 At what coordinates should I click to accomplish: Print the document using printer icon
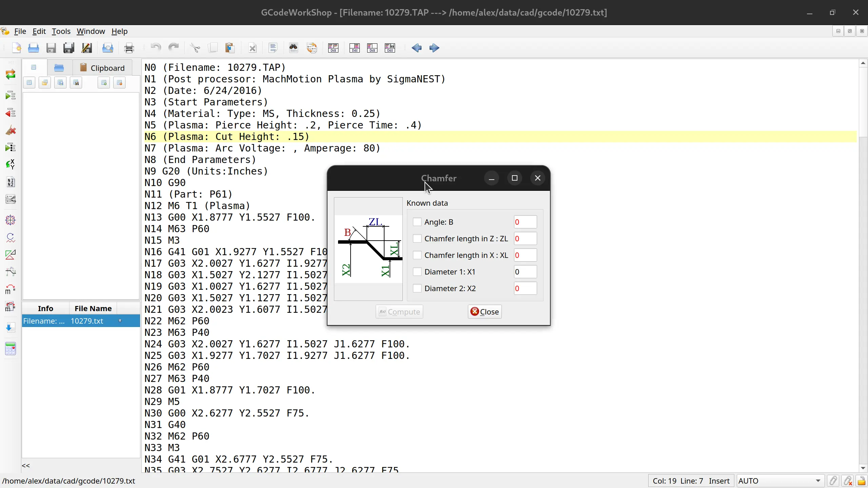[x=129, y=48]
